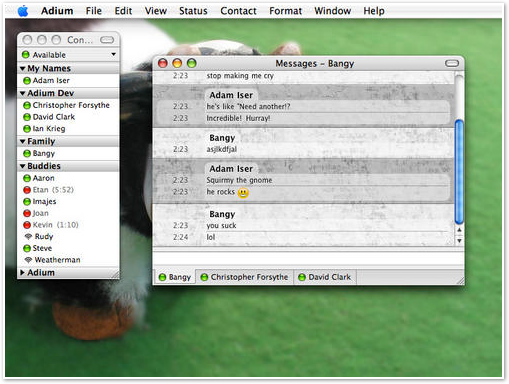Click the message text input field
Viewport: 509px width, 384px height.
(x=308, y=258)
